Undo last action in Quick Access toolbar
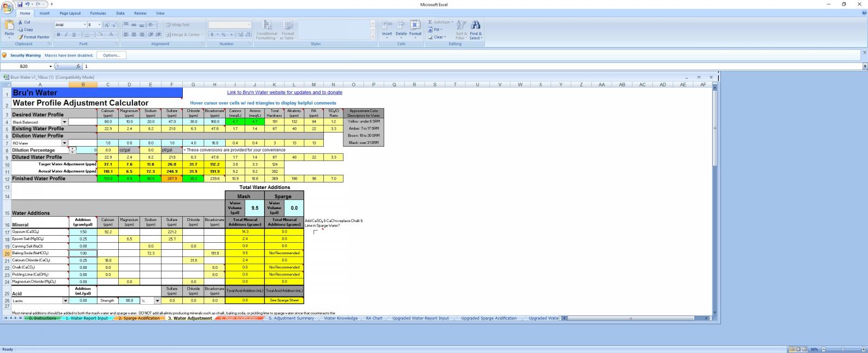Image resolution: width=868 pixels, height=353 pixels. tap(27, 4)
